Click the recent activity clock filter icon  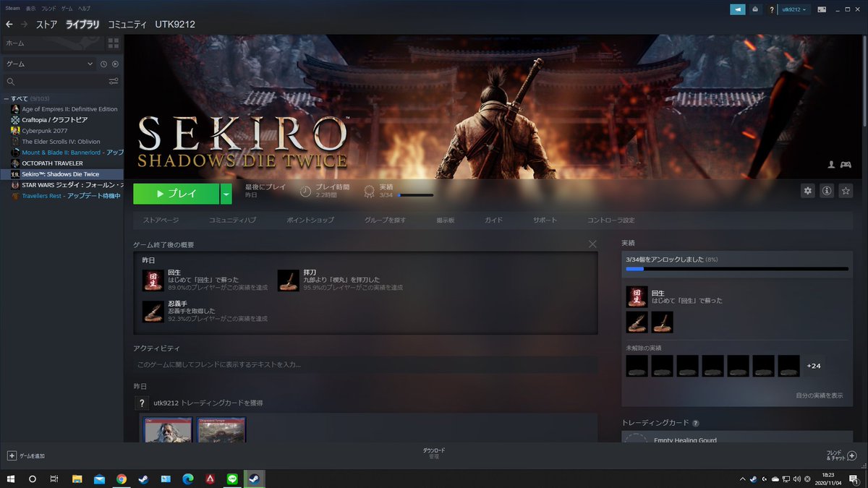pos(104,64)
